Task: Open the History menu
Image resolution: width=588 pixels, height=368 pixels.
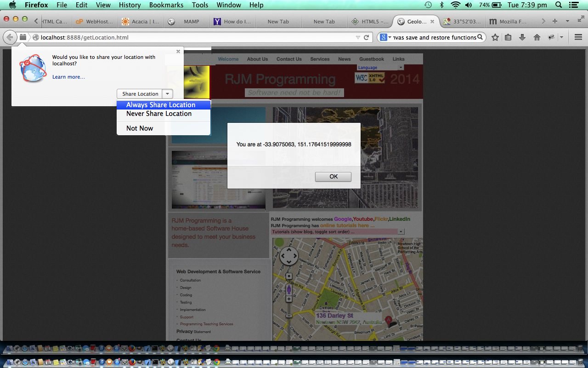Action: (x=130, y=5)
